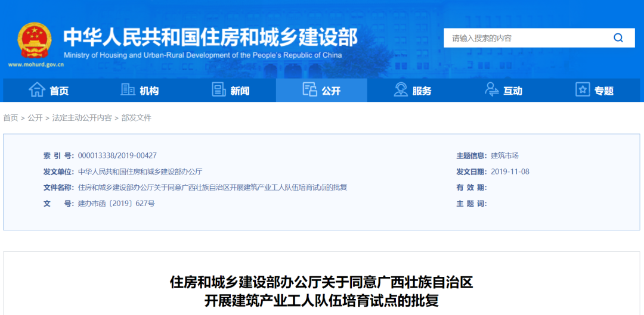Image resolution: width=644 pixels, height=315 pixels.
Task: Click the house icon beside 首页
Action: (x=37, y=90)
